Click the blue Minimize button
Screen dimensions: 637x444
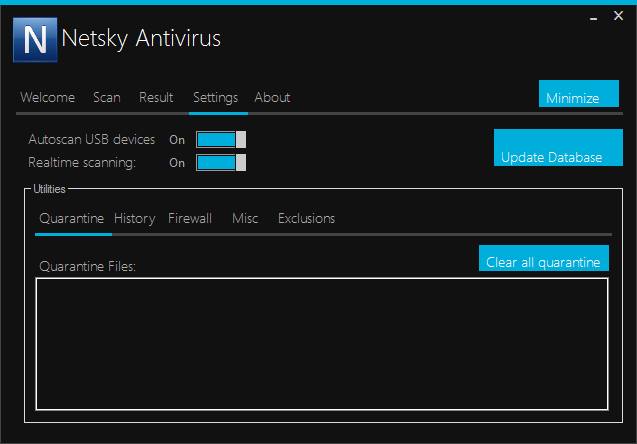pos(578,94)
